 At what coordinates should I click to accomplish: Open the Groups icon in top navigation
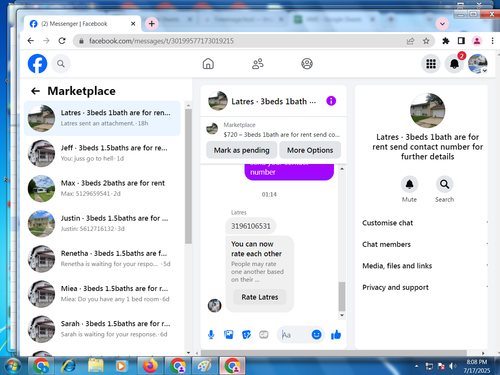(x=307, y=64)
